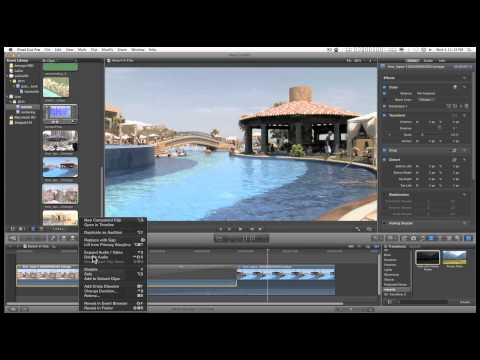This screenshot has height=360, width=480.
Task: Open the Import Media icon in toolbar
Action: (x=12, y=238)
